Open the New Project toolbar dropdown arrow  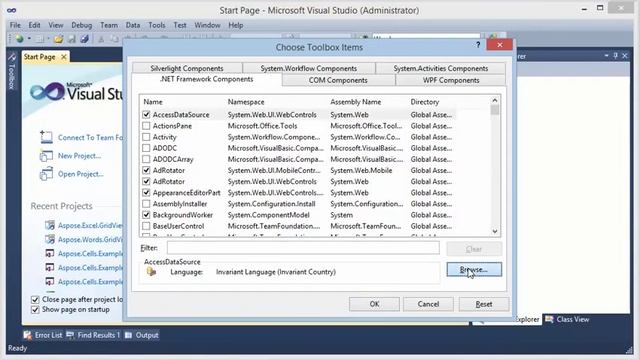pos(29,39)
